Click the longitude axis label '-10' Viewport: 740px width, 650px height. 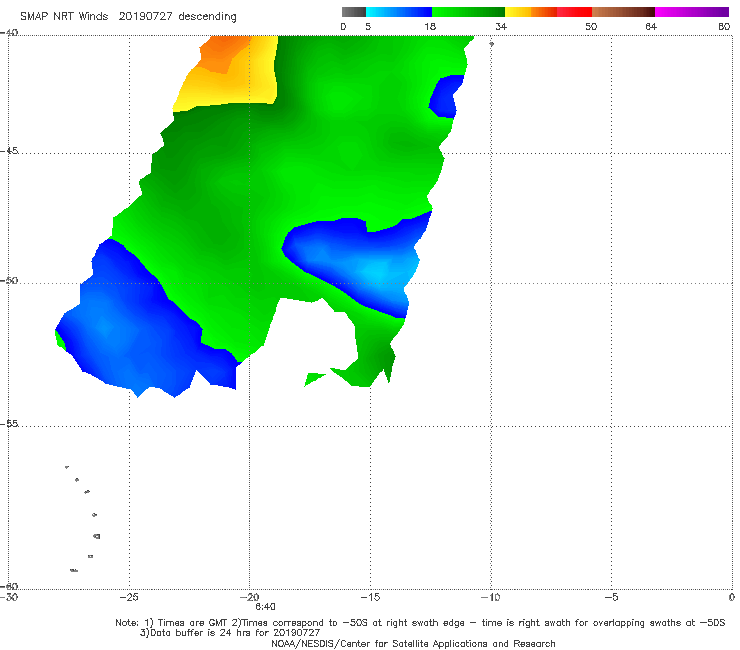click(x=490, y=597)
